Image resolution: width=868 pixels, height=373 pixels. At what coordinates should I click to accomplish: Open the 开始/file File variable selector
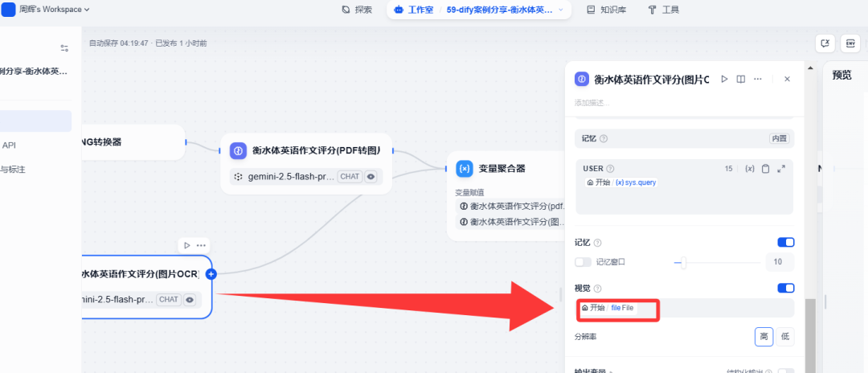685,308
